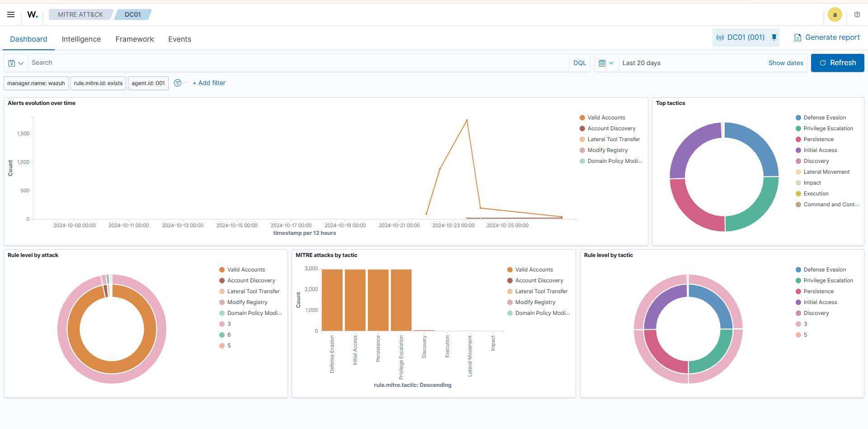
Task: Click the DQL language switcher
Action: (579, 62)
